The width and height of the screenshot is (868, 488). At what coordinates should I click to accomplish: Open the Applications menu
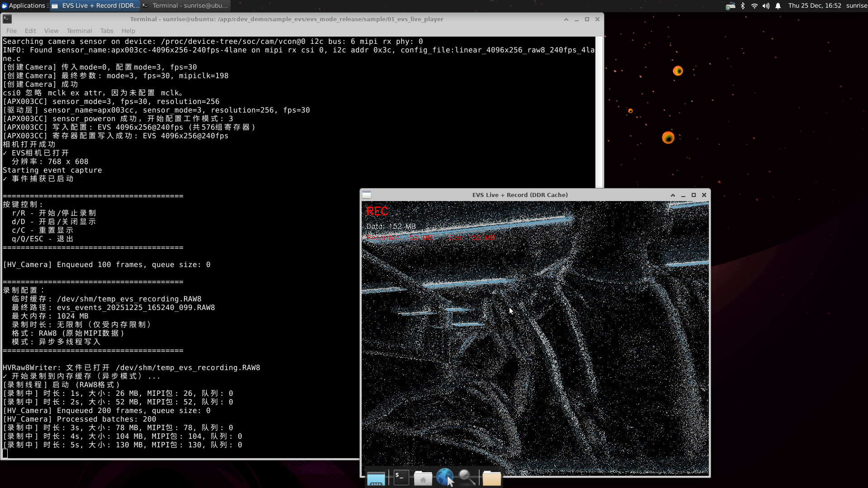24,5
